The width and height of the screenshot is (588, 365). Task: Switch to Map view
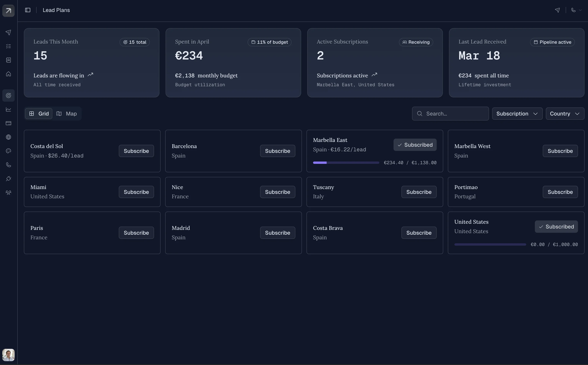pyautogui.click(x=67, y=113)
